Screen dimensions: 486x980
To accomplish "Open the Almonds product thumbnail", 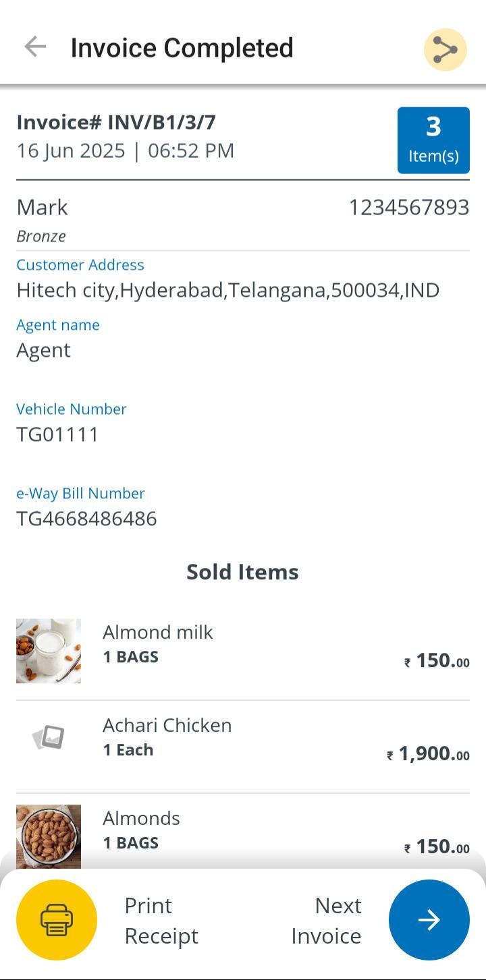I will (49, 835).
